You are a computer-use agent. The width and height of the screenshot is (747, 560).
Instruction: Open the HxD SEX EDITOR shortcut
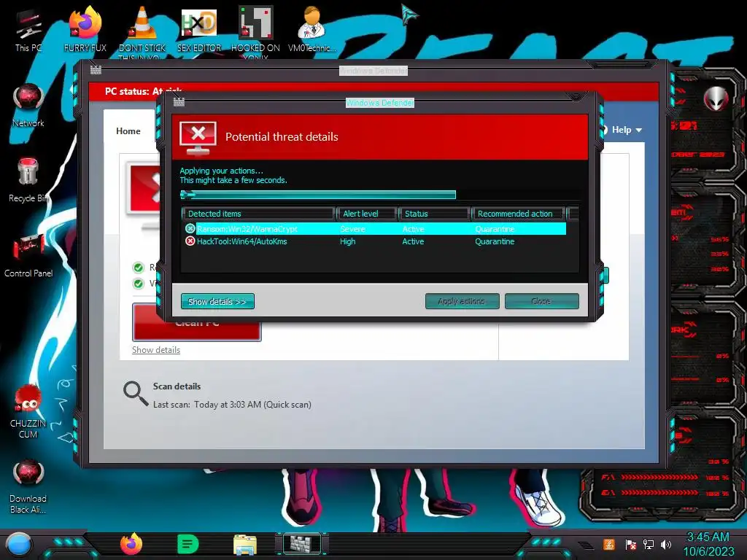tap(198, 29)
